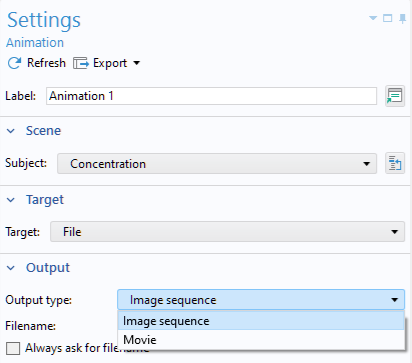Collapse the Scene section
This screenshot has width=412, height=363.
(11, 131)
